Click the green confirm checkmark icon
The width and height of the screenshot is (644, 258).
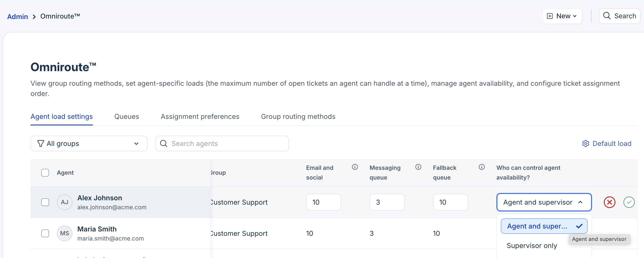coord(629,202)
